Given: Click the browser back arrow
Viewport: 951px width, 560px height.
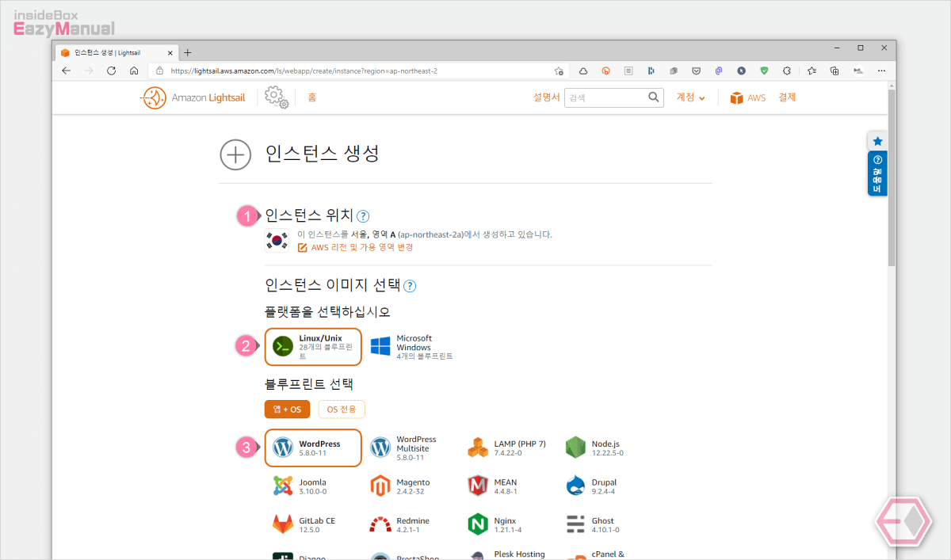Looking at the screenshot, I should click(x=67, y=70).
